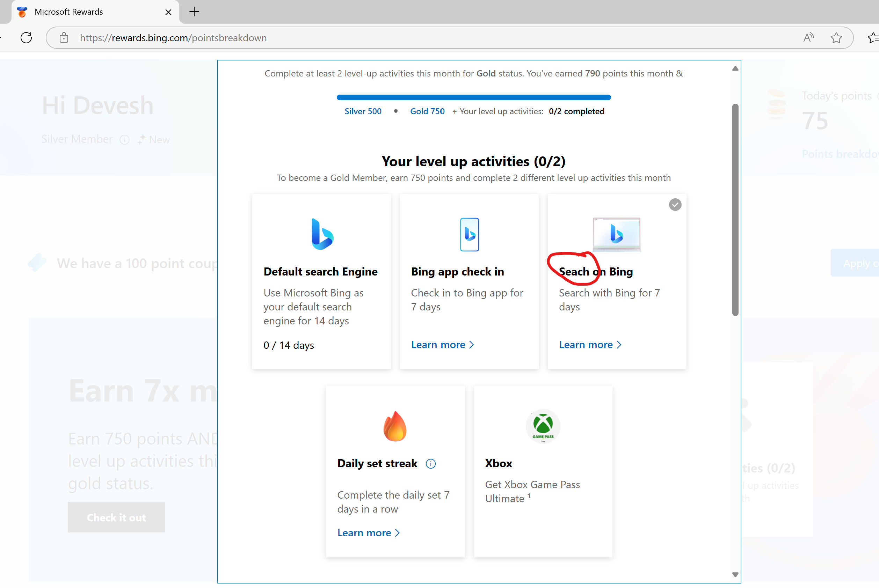Click the site lock icon in address bar

(64, 38)
